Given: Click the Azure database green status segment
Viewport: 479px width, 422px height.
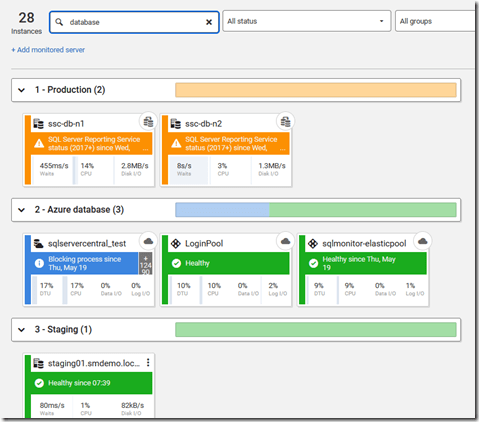Looking at the screenshot, I should tap(363, 210).
